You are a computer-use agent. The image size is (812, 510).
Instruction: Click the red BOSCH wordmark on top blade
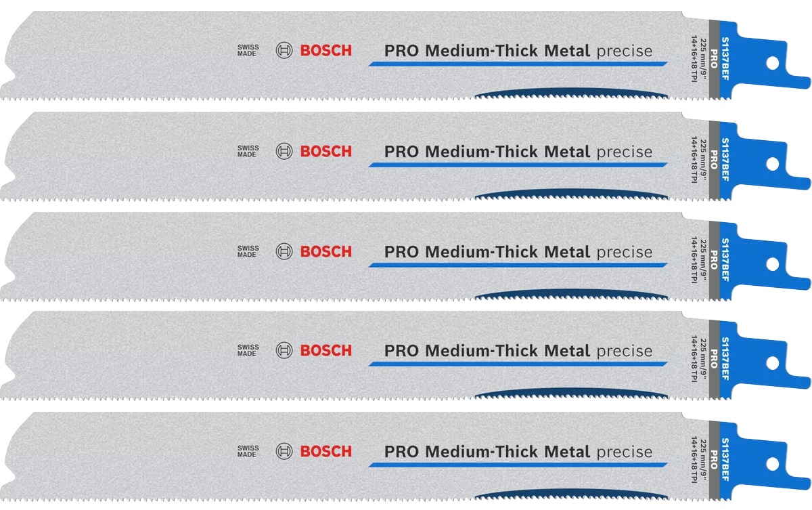click(x=326, y=51)
